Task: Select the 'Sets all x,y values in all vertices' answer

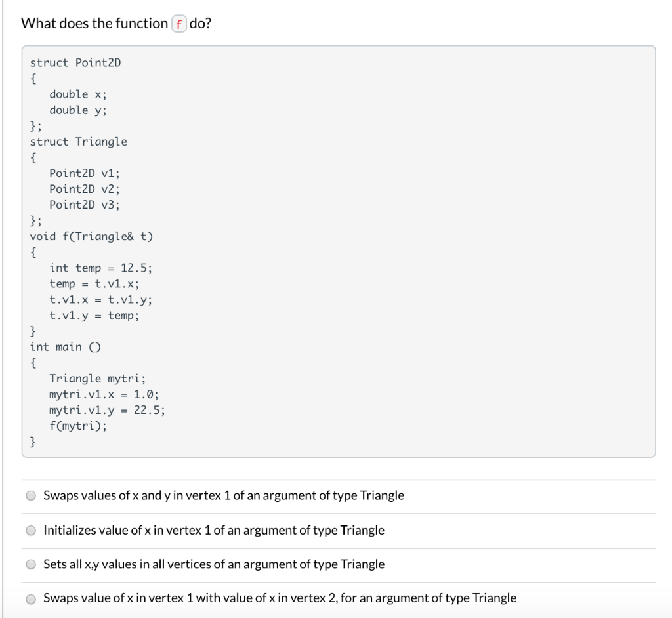Action: click(31, 564)
